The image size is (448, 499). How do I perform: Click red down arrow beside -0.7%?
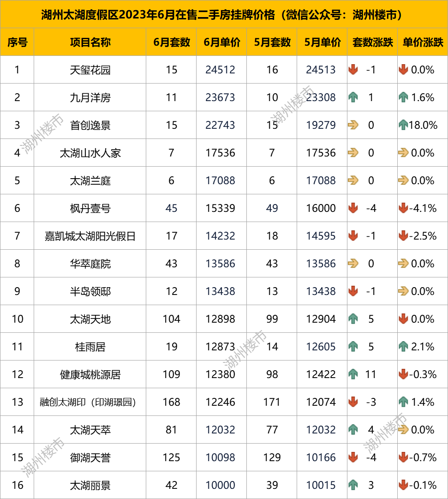tap(403, 457)
